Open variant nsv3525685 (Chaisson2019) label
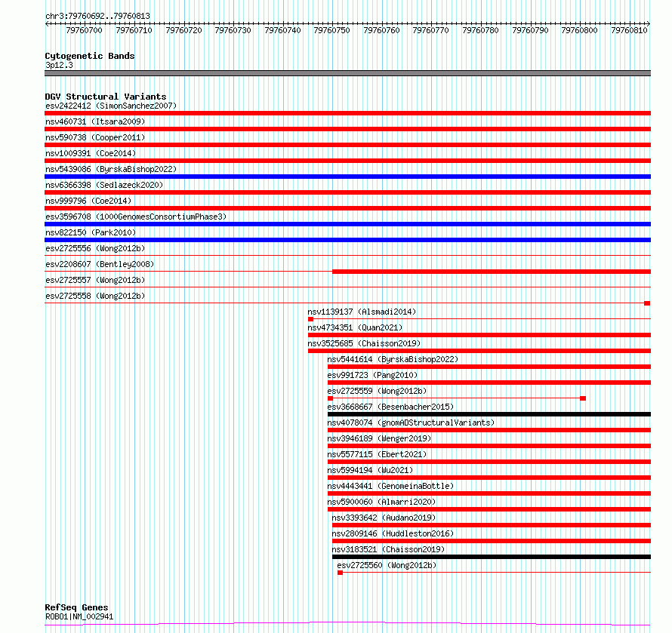672x633 pixels. coord(364,343)
